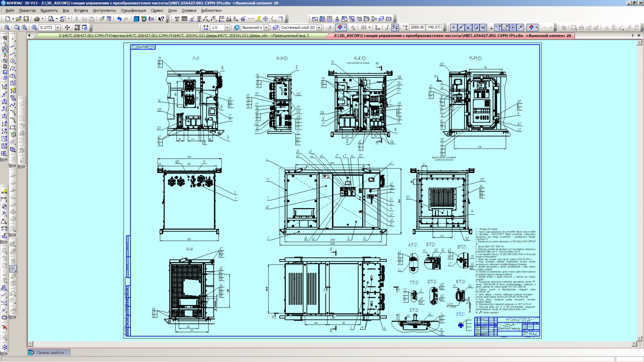
Task: Select the text input tool icon
Action: coord(177,19)
